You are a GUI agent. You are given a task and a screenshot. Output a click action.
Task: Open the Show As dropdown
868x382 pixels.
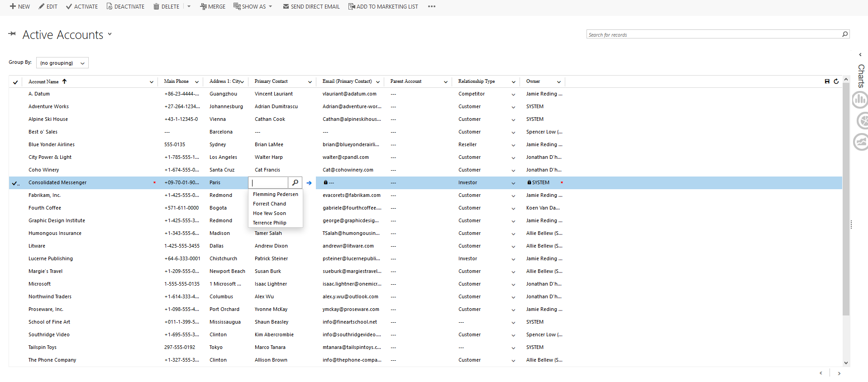(x=253, y=7)
